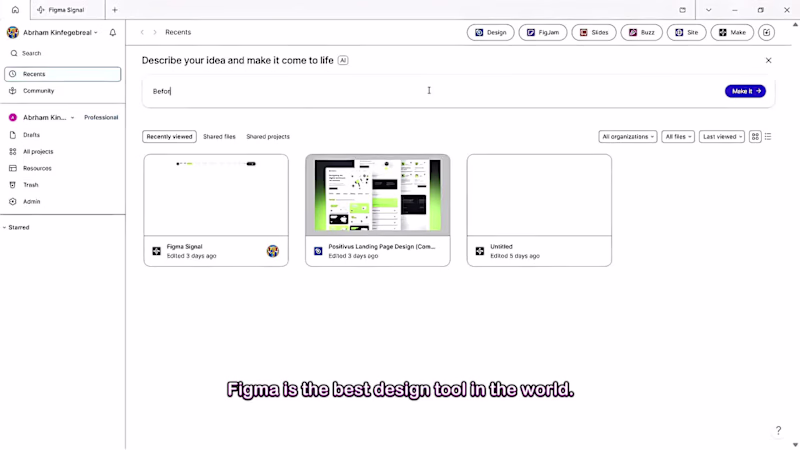Switch to the Figma Signal tab

(67, 10)
